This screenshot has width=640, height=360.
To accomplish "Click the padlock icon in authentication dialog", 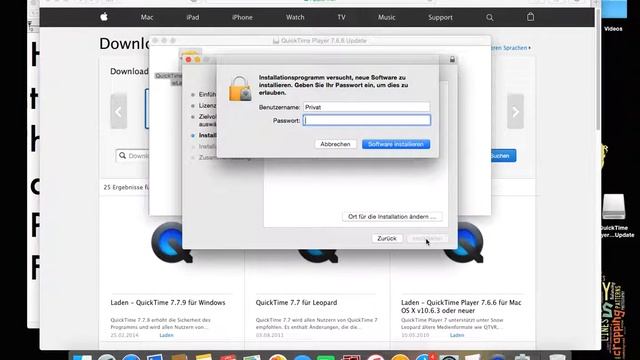I will [x=240, y=88].
